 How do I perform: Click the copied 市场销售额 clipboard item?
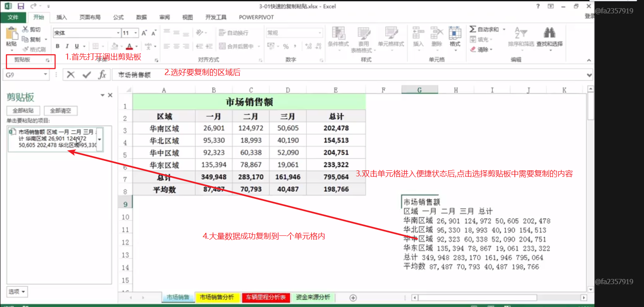[53, 139]
